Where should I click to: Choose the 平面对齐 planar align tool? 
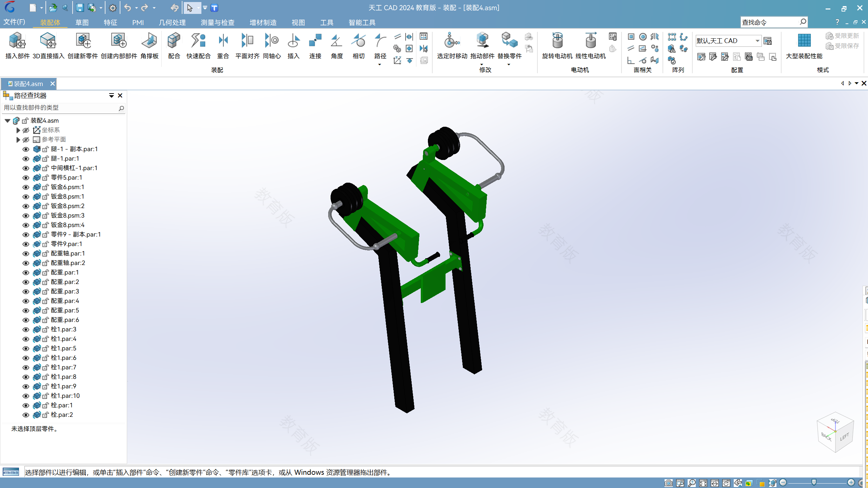(x=247, y=46)
